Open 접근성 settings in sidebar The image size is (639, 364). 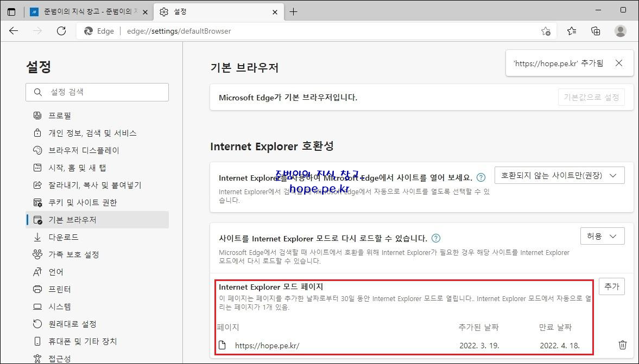(97, 358)
